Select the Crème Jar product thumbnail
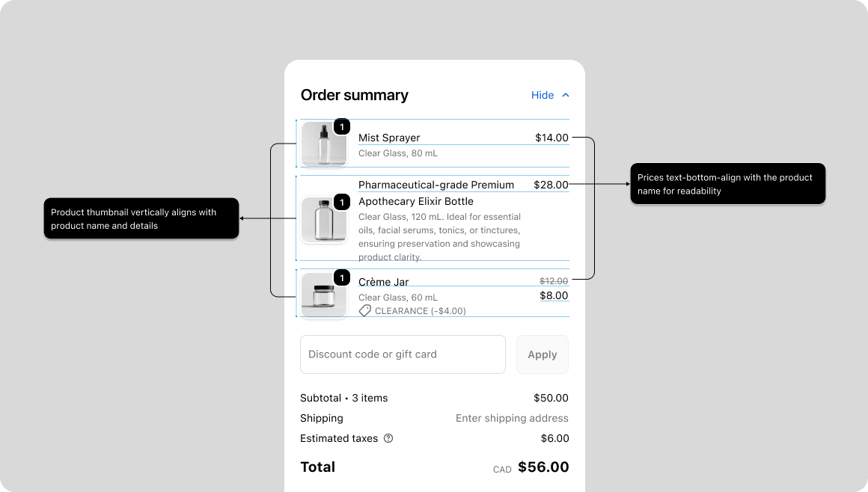Image resolution: width=868 pixels, height=492 pixels. tap(323, 295)
